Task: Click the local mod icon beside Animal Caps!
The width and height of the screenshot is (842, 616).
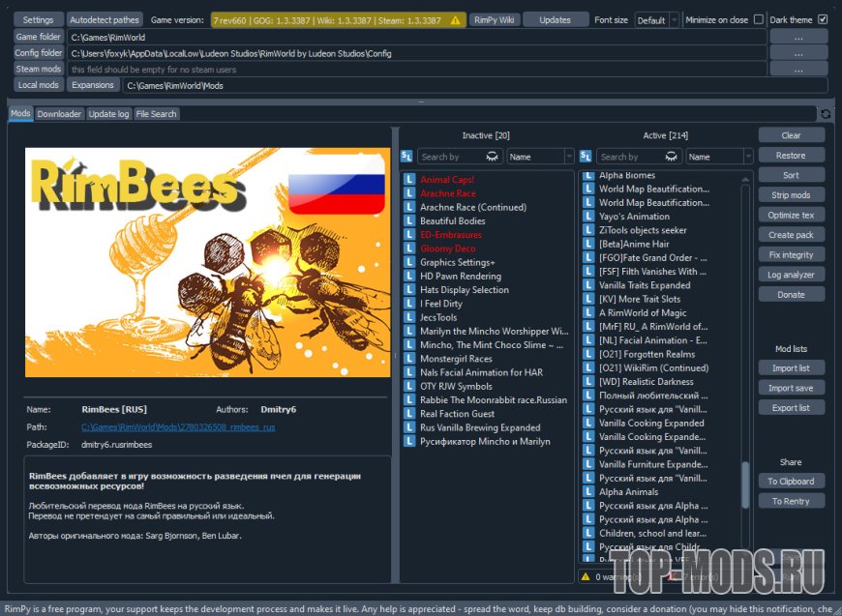Action: pos(409,180)
